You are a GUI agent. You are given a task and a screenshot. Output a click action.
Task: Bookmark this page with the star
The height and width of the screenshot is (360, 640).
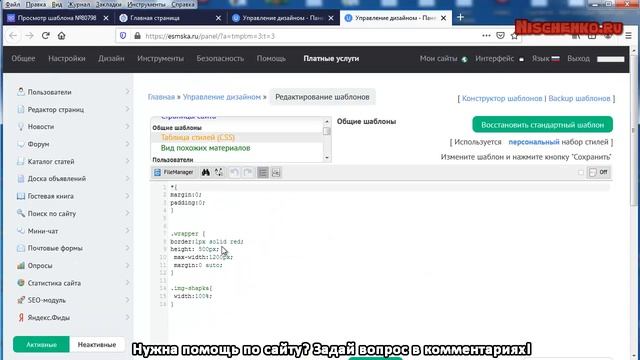[x=514, y=36]
